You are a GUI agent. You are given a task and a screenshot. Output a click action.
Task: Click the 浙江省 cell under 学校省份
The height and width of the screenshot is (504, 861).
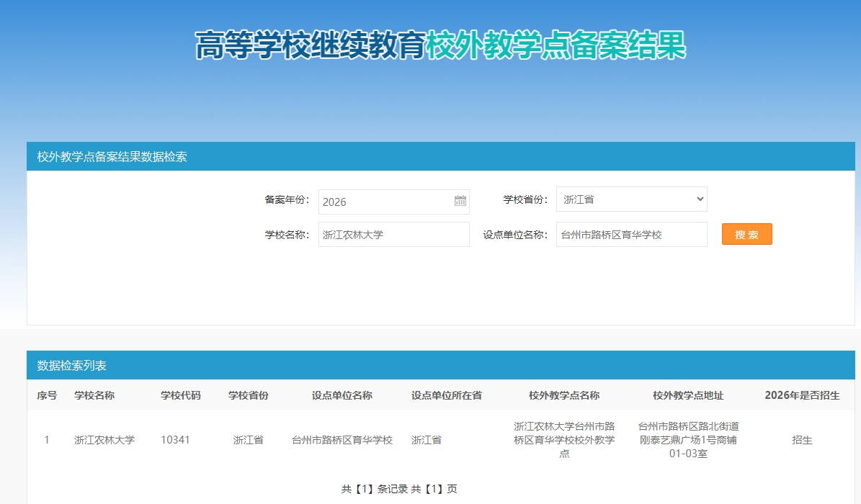click(248, 440)
